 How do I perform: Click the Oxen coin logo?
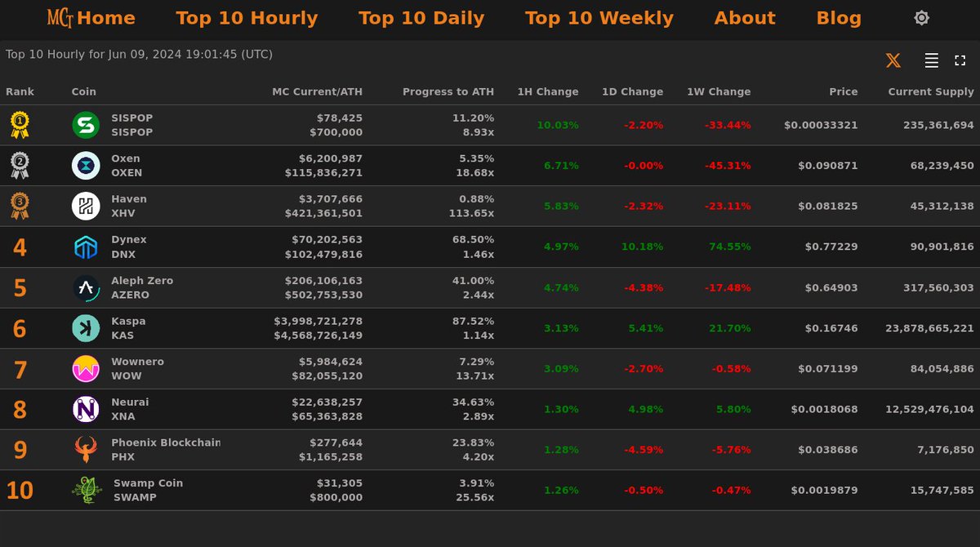[x=86, y=166]
